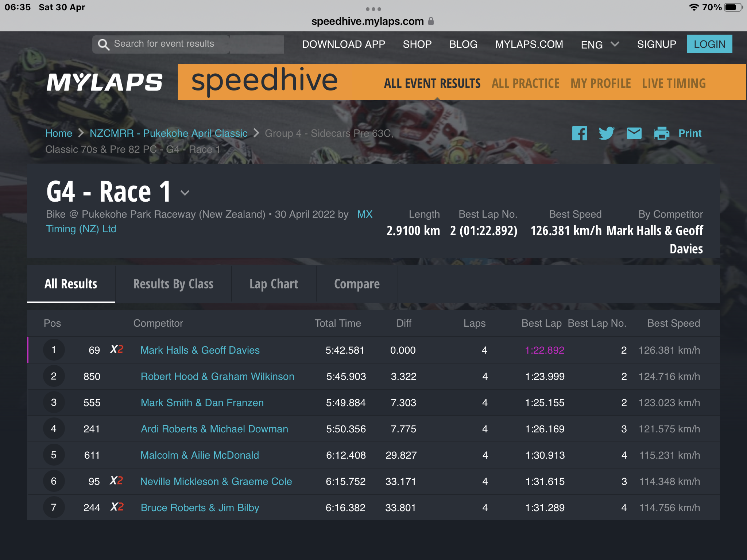The height and width of the screenshot is (560, 747).
Task: Click the search magnifier icon
Action: click(104, 44)
